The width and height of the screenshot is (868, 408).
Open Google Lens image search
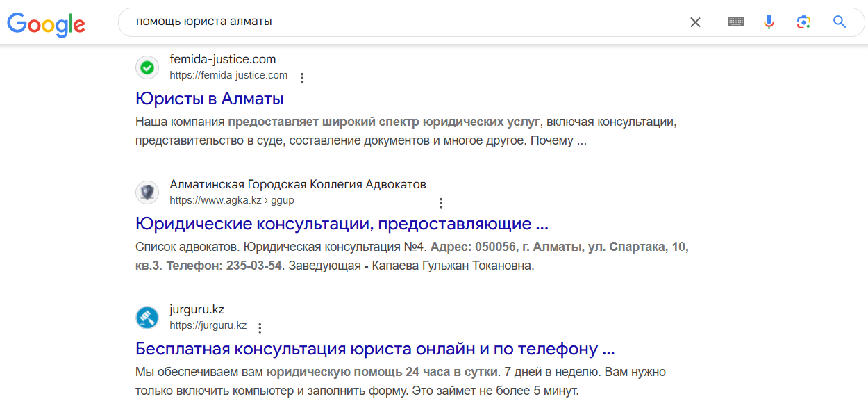[x=803, y=22]
